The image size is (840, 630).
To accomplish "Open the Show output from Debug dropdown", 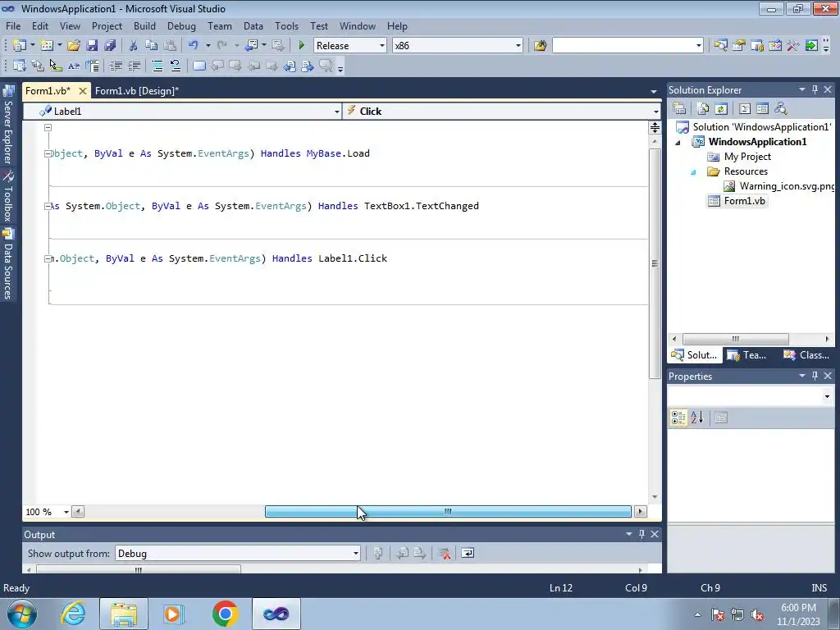I will click(x=356, y=554).
